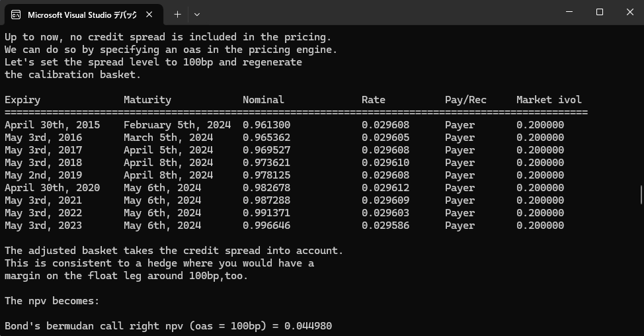This screenshot has width=644, height=336.
Task: Click rate value 0.029610
Action: tap(385, 163)
